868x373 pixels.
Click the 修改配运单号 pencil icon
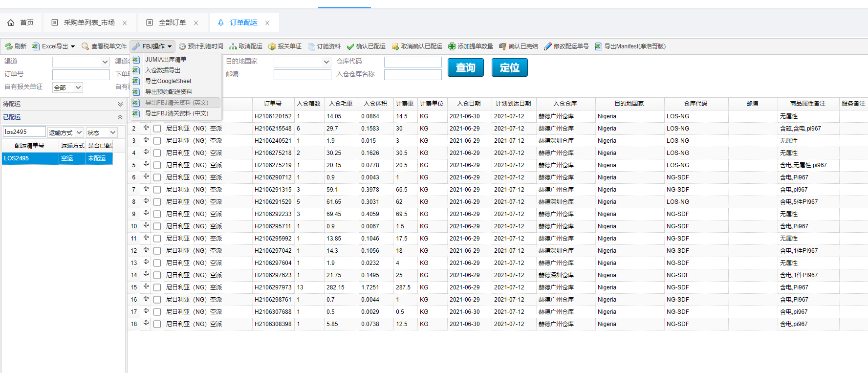coord(548,46)
